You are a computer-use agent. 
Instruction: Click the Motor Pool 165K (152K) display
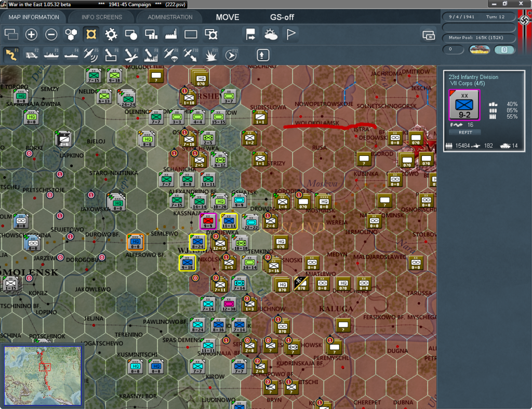point(478,37)
